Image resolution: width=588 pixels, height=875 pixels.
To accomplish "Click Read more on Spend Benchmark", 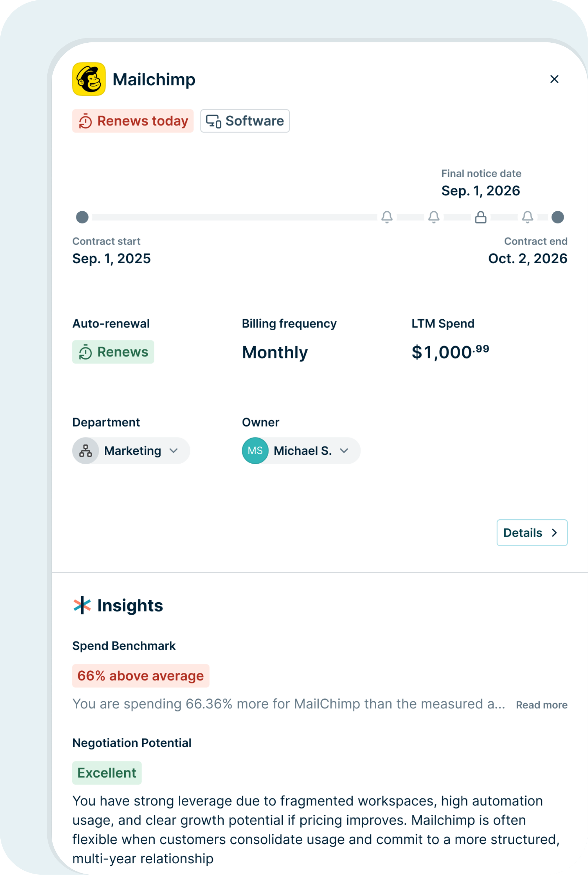I will click(541, 705).
